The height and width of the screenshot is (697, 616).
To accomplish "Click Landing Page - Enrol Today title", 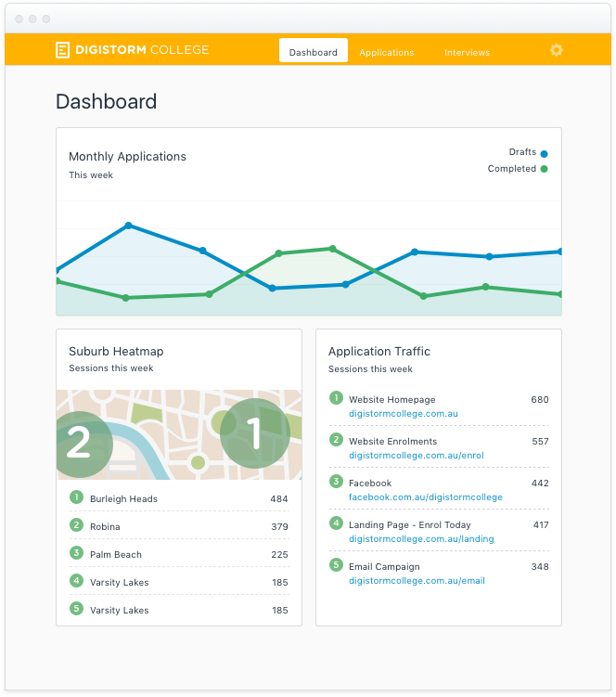I will tap(409, 525).
